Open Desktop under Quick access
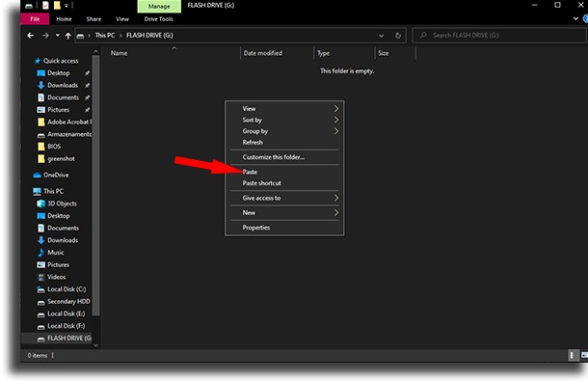Viewport: 588px width, 381px height. pyautogui.click(x=58, y=73)
